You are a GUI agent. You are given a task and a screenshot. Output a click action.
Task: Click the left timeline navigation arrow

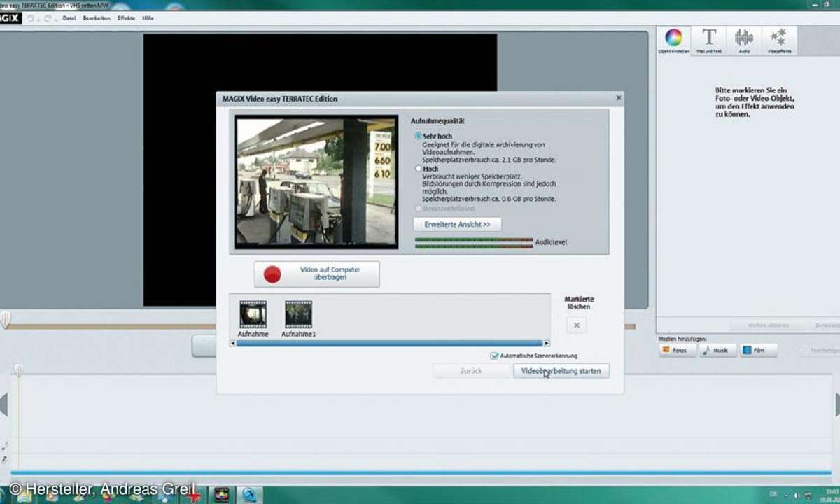point(3,405)
